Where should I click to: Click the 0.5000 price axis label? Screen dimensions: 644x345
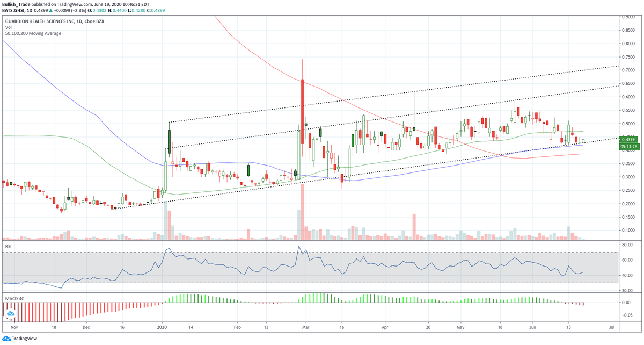pyautogui.click(x=627, y=124)
